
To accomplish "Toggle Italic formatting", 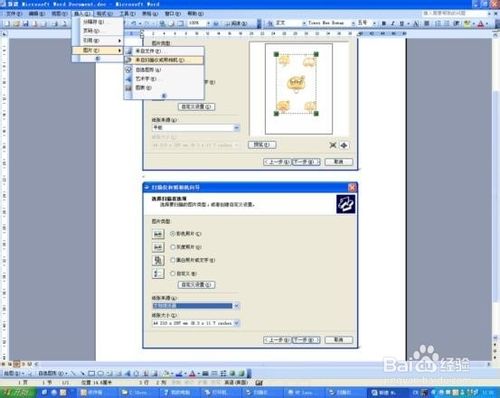I will click(x=393, y=23).
